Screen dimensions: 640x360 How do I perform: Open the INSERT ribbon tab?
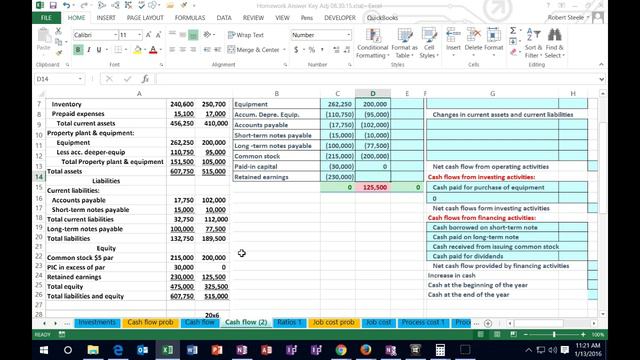click(x=106, y=18)
